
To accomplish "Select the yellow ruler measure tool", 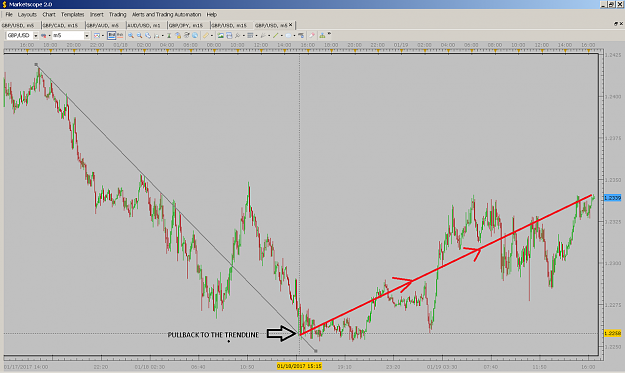I will click(206, 35).
